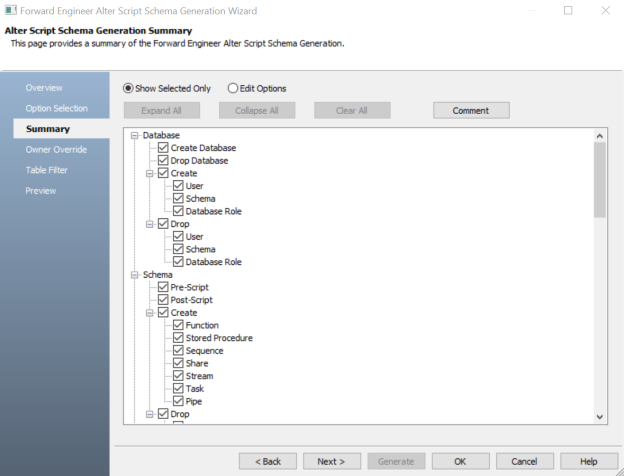Screen dimensions: 624x476
Task: Open the Preview page
Action: coord(41,191)
